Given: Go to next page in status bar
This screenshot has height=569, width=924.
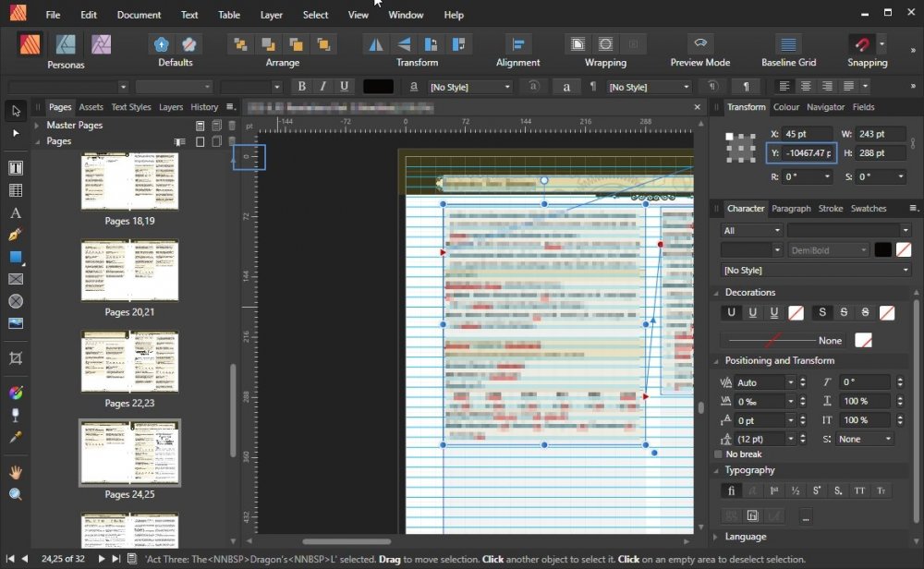Looking at the screenshot, I should click(x=102, y=559).
